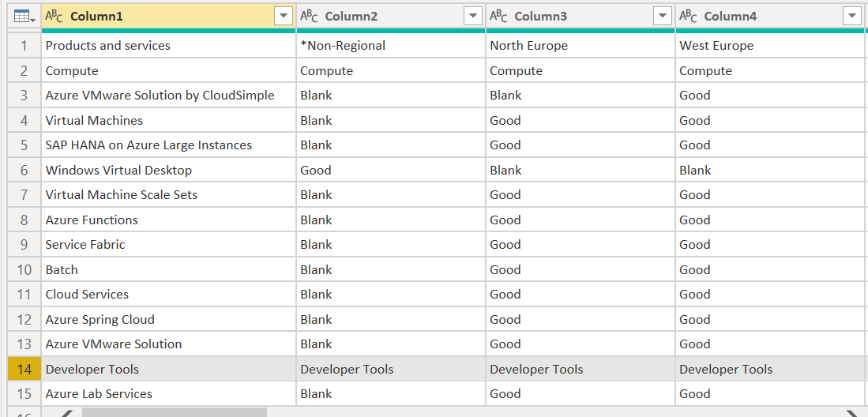Image resolution: width=868 pixels, height=417 pixels.
Task: Click 'Developer Tools' cell in Column4
Action: tap(770, 369)
